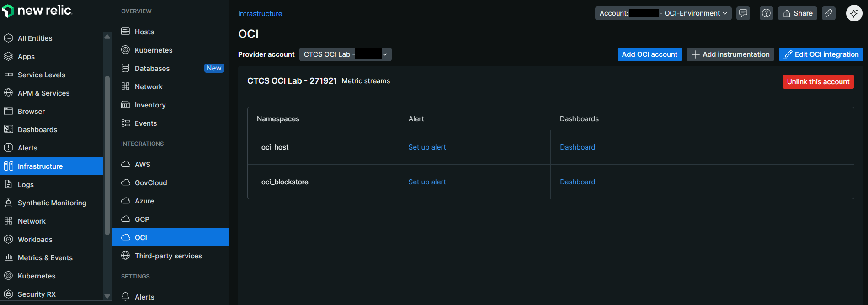Click the Share button
The width and height of the screenshot is (868, 305).
click(x=798, y=13)
